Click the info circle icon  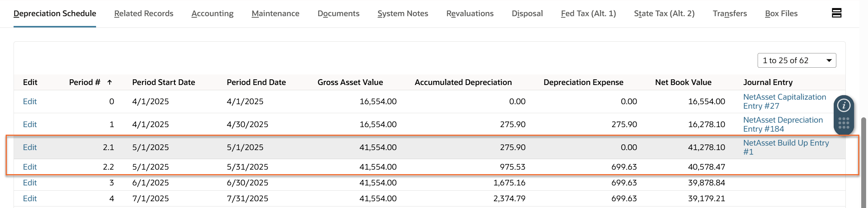pyautogui.click(x=844, y=106)
